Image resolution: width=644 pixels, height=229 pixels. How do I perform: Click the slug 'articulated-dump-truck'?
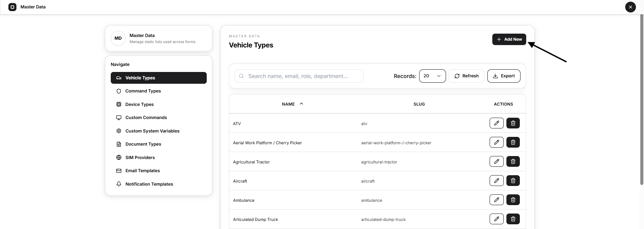(x=383, y=220)
